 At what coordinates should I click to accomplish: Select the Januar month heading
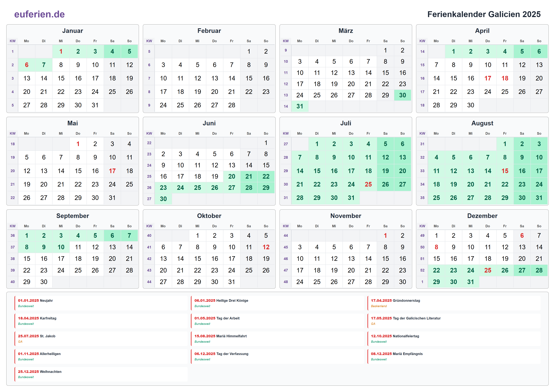[72, 31]
